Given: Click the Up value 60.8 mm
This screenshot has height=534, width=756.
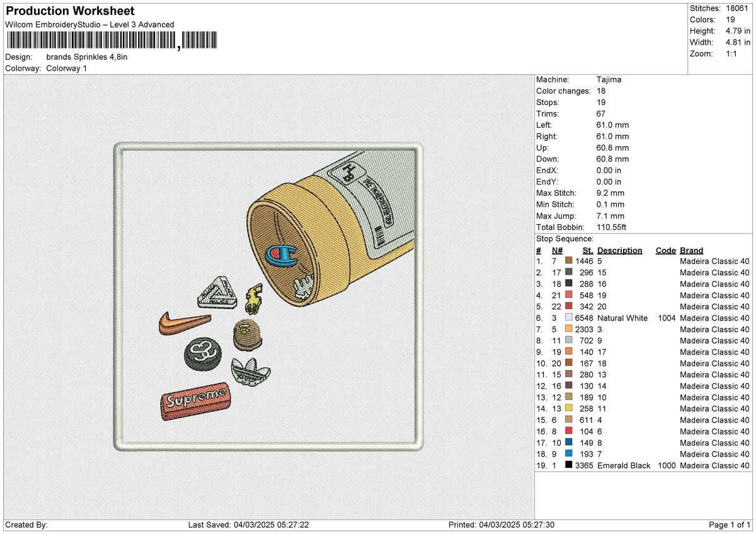Looking at the screenshot, I should click(612, 148).
